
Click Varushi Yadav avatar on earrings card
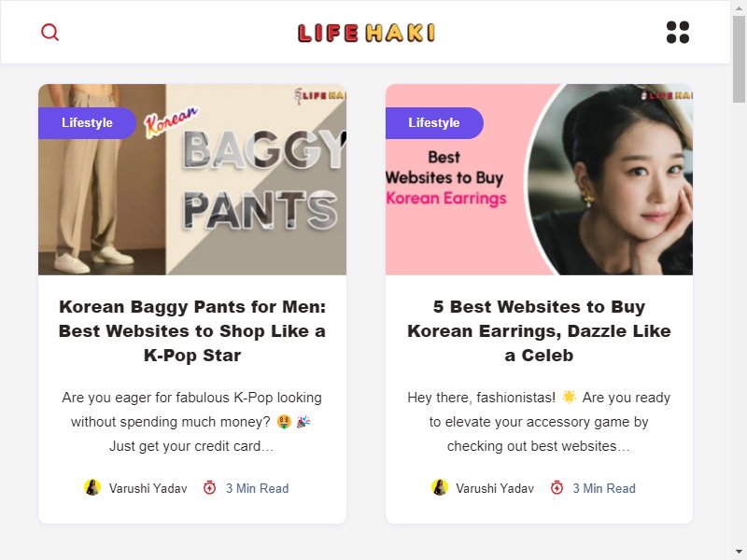coord(439,487)
